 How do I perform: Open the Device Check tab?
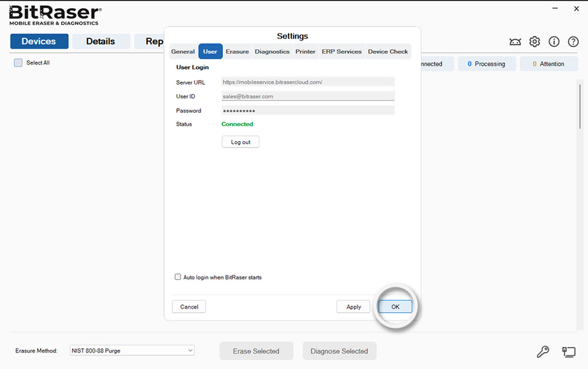(387, 52)
